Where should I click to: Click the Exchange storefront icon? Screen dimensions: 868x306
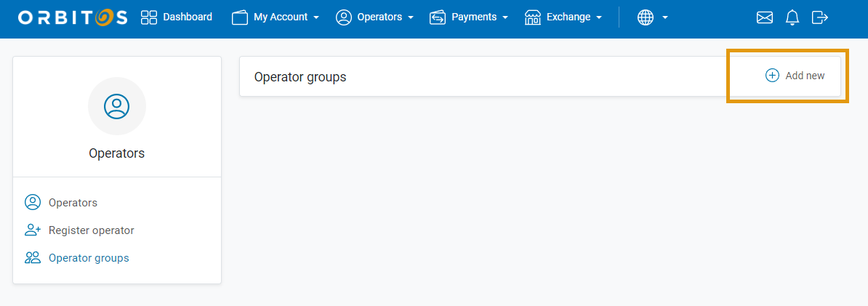[533, 17]
